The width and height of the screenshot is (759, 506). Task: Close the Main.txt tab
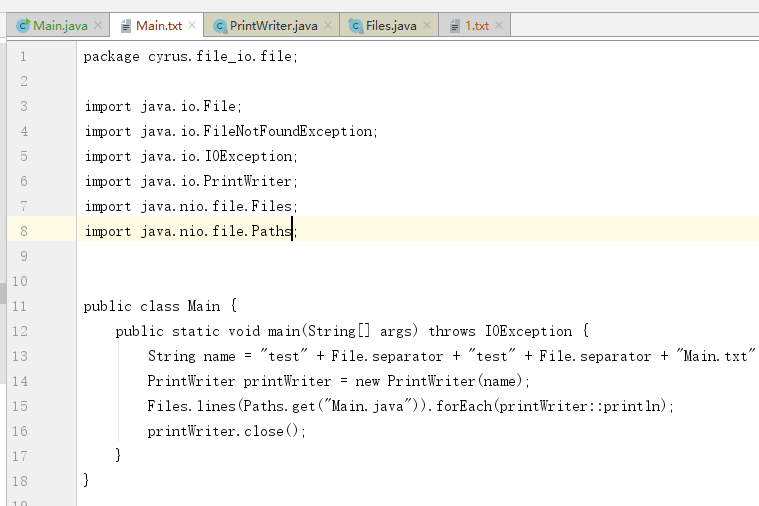coord(192,25)
